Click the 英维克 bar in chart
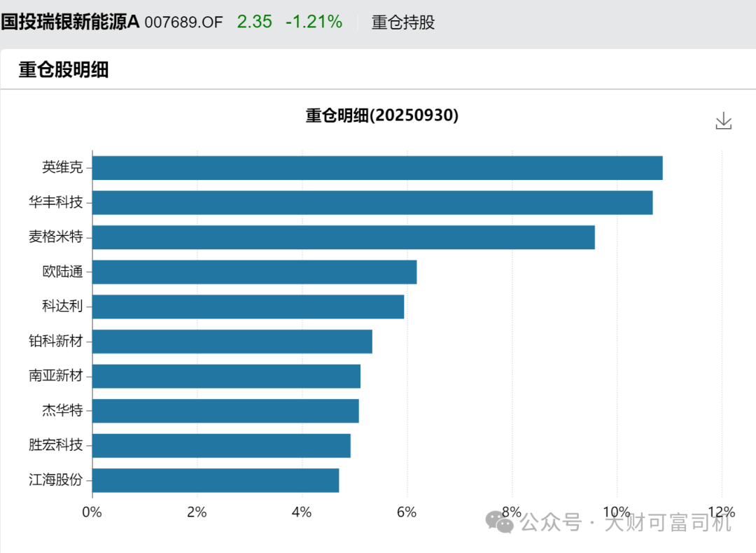Screen dimensions: 756x553 (x=377, y=168)
